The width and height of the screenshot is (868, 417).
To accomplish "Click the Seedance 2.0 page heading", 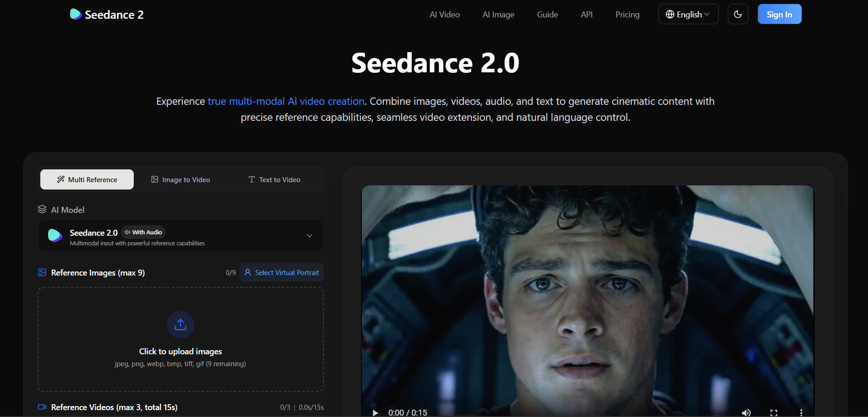I will coord(435,63).
